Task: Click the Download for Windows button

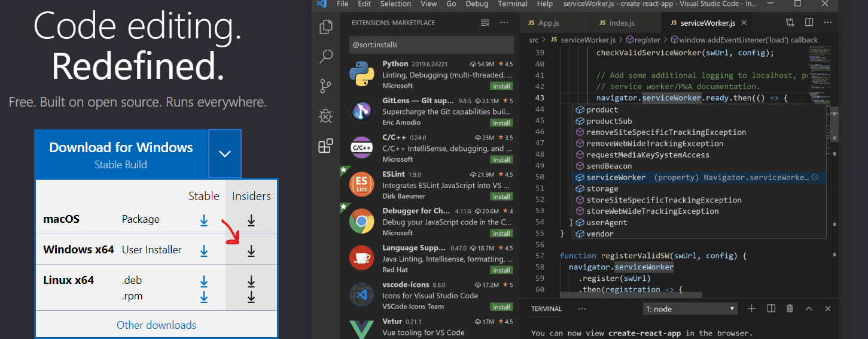Action: click(121, 154)
